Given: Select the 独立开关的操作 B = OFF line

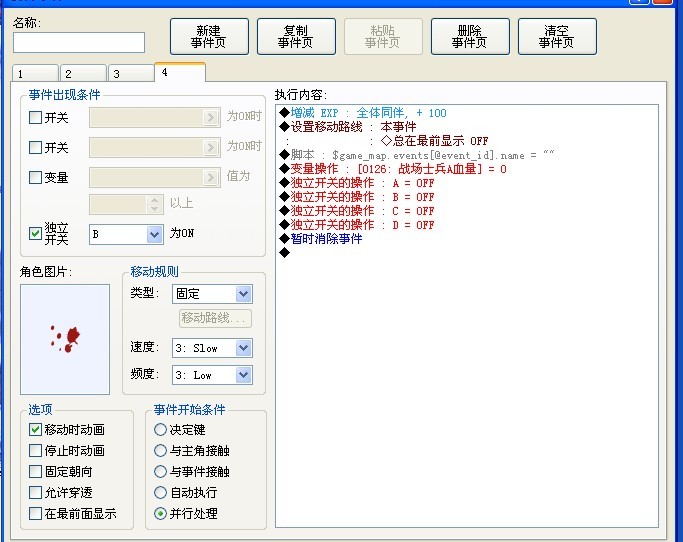Looking at the screenshot, I should click(x=357, y=197).
